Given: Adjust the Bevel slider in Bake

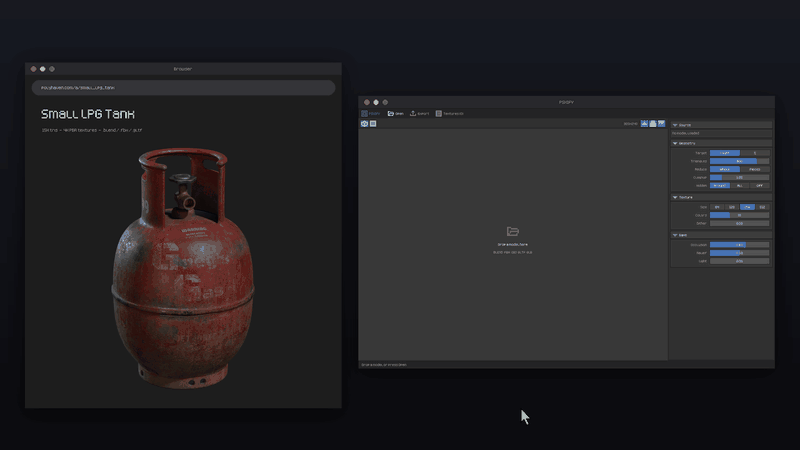Looking at the screenshot, I should 740,253.
